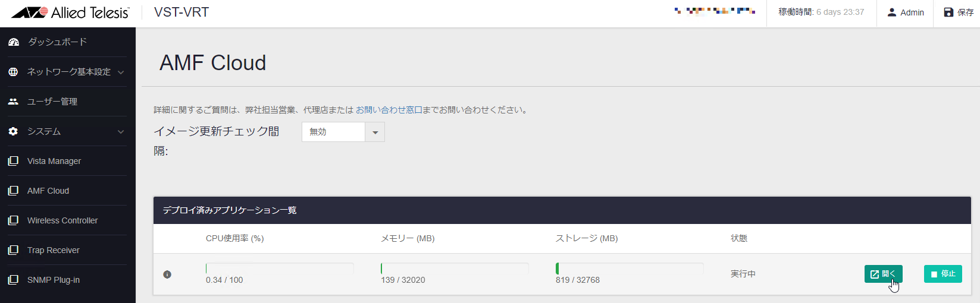
Task: Click the storage usage progress bar
Action: tap(630, 269)
